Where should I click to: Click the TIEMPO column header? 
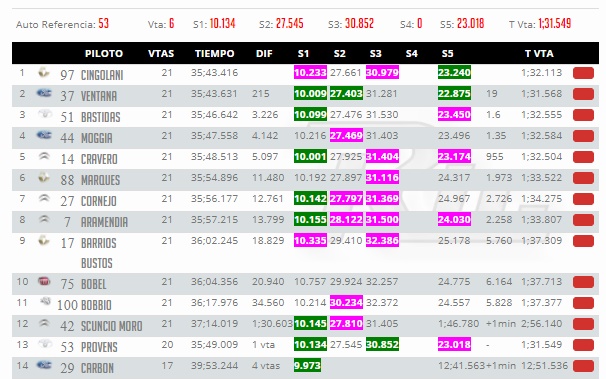click(x=214, y=53)
